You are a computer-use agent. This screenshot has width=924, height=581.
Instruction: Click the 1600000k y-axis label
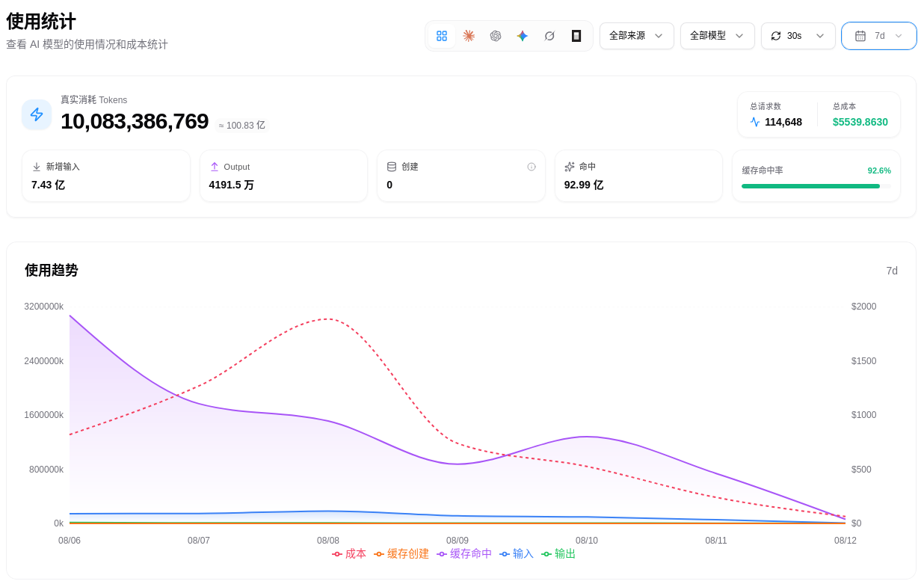43,415
